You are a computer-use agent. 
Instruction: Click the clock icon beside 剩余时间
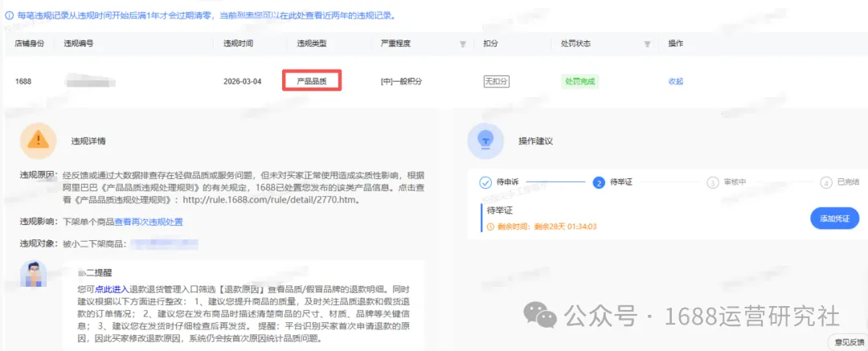490,227
